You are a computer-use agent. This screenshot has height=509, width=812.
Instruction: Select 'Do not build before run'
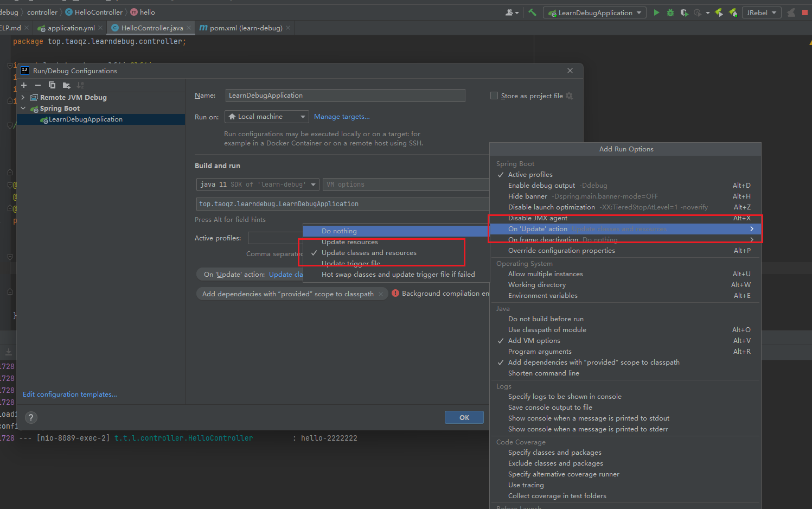[625, 319]
